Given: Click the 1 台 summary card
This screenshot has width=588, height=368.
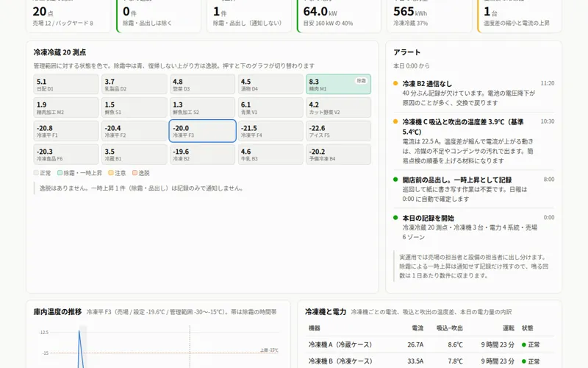Looking at the screenshot, I should point(520,15).
